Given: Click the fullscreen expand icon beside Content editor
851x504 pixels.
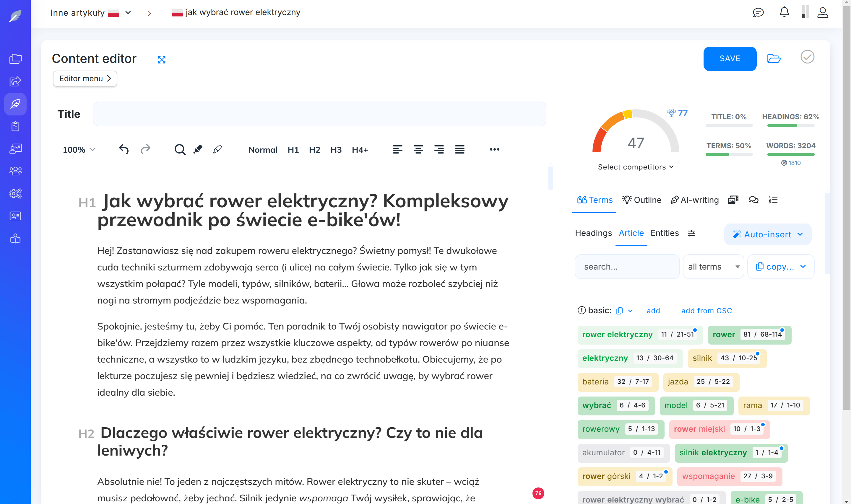Looking at the screenshot, I should [162, 60].
